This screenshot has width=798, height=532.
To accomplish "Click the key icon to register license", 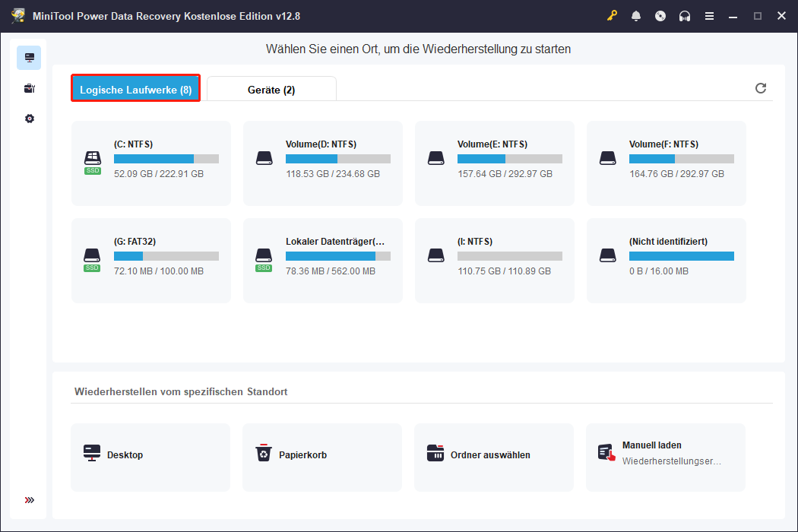I will tap(612, 15).
